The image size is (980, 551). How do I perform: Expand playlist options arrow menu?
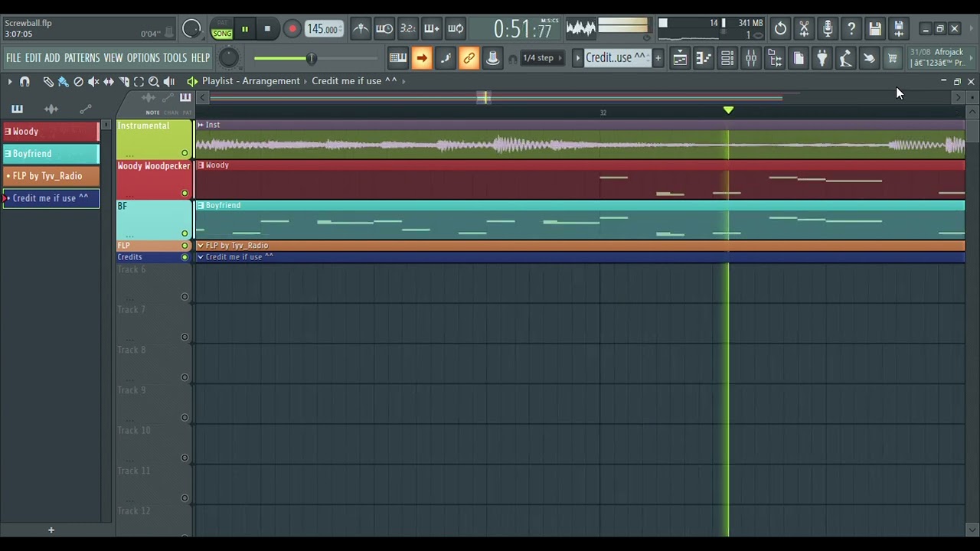coord(10,81)
